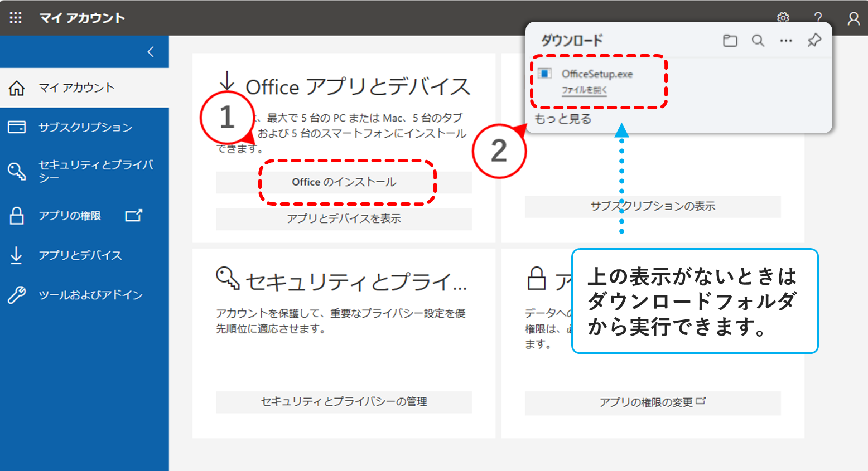Click the OfficeSetup.exe file icon
Screen dimensions: 868x471
[x=545, y=74]
